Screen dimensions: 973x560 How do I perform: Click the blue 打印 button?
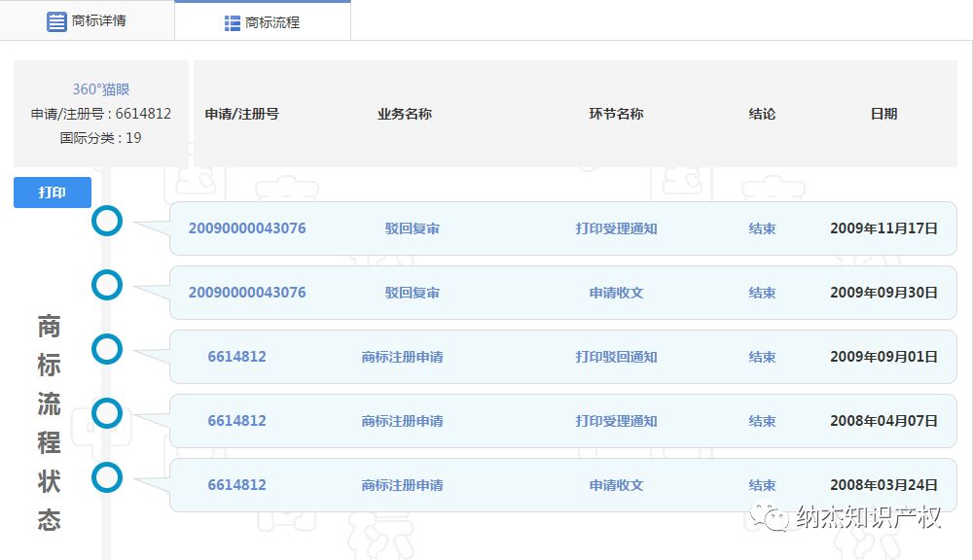pyautogui.click(x=52, y=192)
